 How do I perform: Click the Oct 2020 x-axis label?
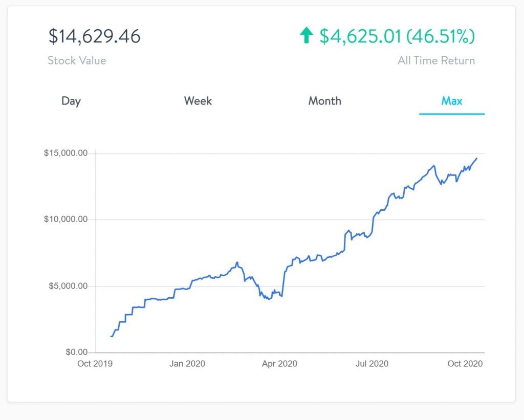(465, 364)
